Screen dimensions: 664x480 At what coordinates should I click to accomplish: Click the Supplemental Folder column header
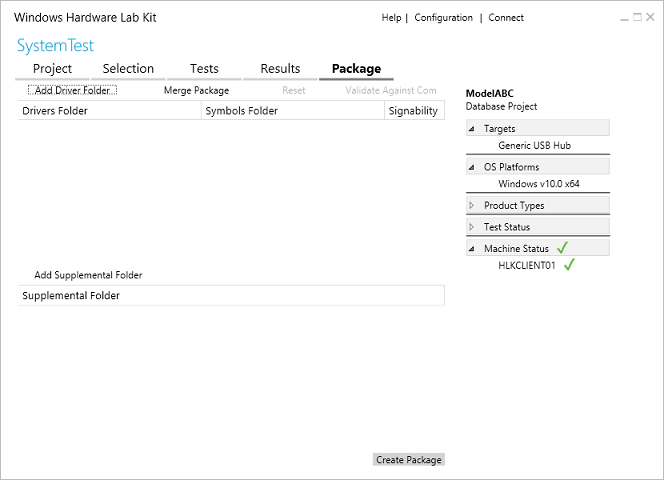[231, 295]
